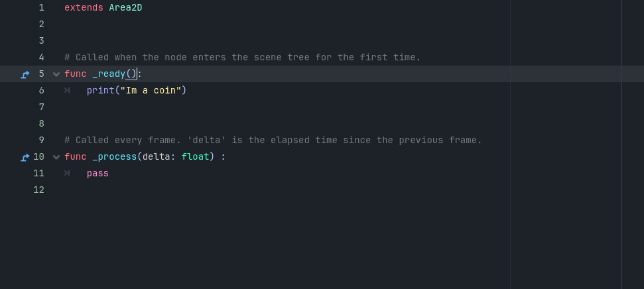Click the override arrow icon beside line 10
This screenshot has height=289, width=644.
click(25, 157)
